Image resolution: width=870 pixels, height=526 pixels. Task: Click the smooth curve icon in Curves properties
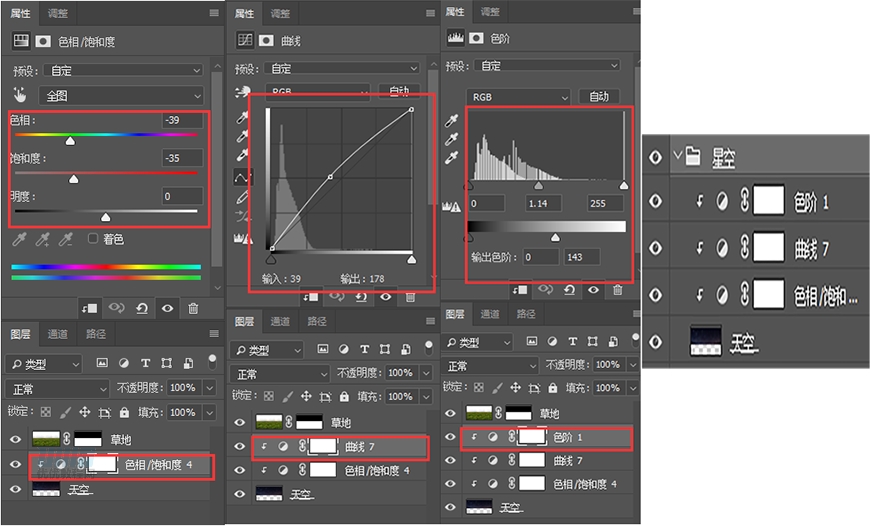[x=242, y=216]
